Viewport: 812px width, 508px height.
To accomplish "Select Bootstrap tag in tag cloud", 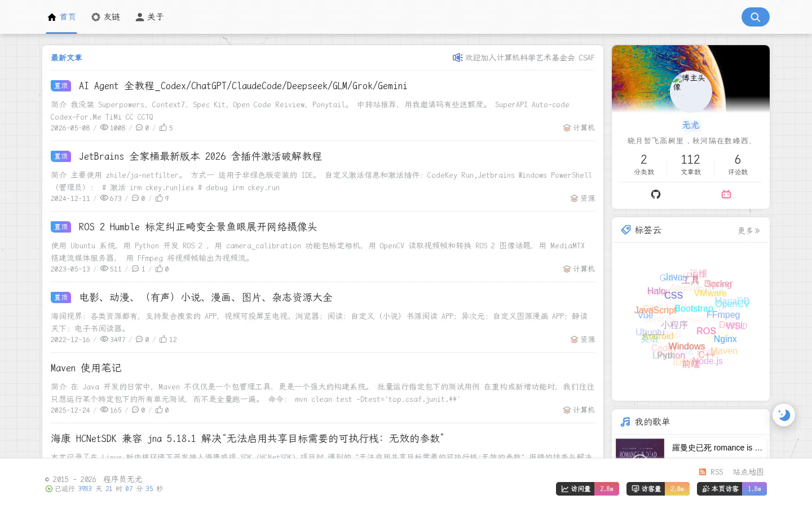I will [694, 308].
